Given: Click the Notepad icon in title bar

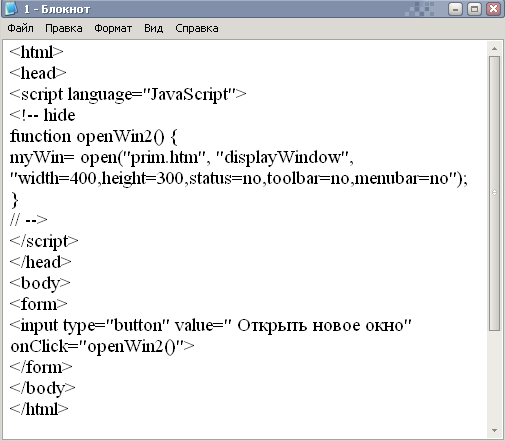Looking at the screenshot, I should 11,9.
